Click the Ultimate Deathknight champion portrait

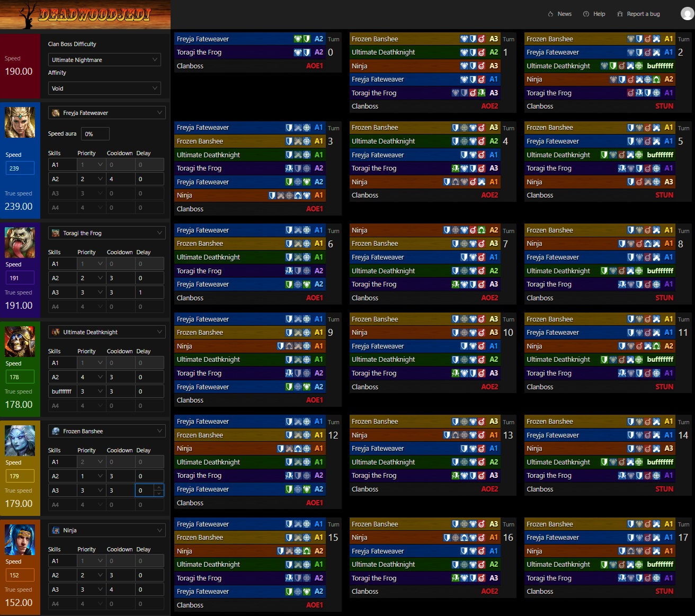coord(20,342)
